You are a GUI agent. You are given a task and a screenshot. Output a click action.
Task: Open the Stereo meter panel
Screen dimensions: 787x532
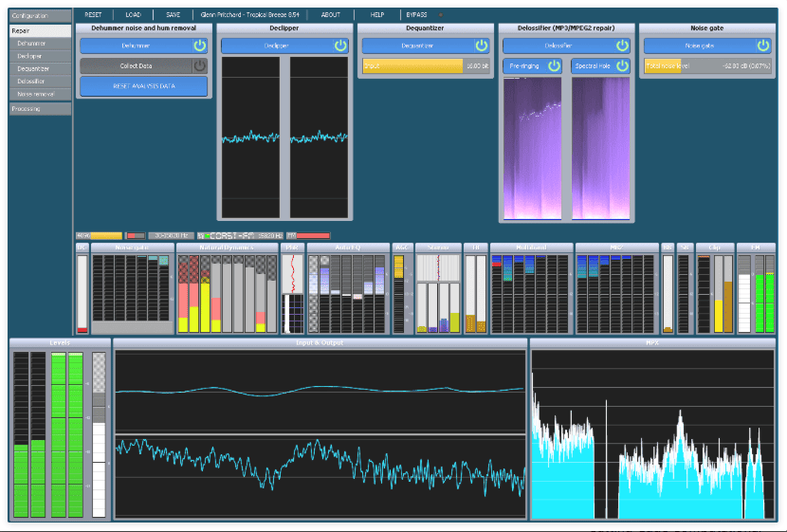(x=438, y=288)
